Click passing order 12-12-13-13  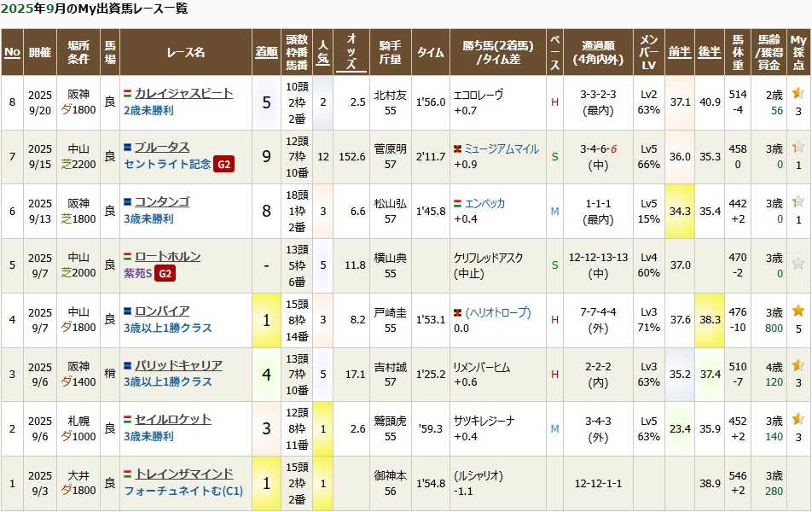pos(598,258)
